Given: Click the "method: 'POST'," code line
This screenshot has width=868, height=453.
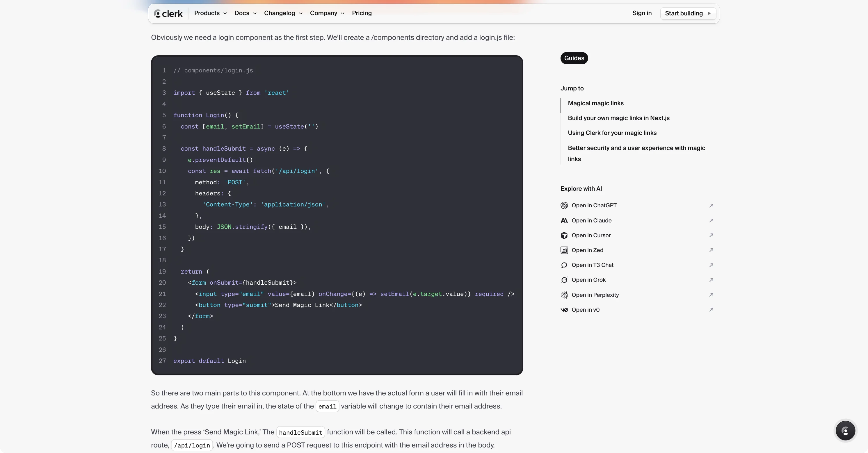Looking at the screenshot, I should [222, 182].
